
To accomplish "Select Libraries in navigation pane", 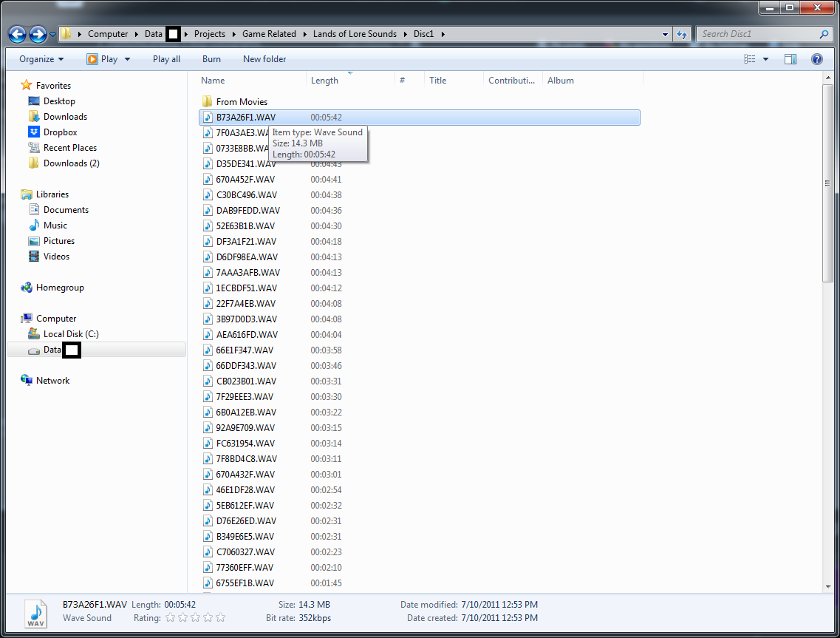I will coord(52,194).
